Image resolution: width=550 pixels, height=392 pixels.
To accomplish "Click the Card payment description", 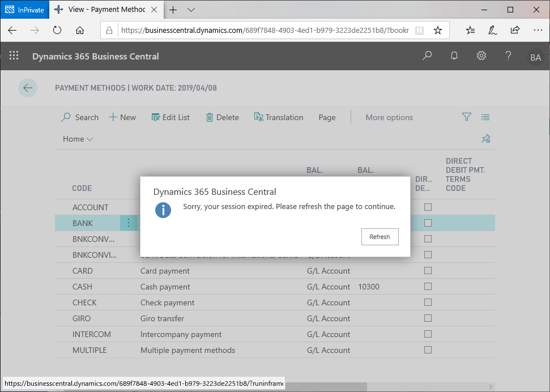I will (165, 271).
